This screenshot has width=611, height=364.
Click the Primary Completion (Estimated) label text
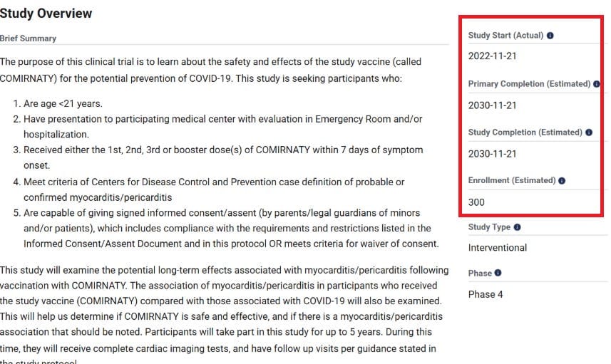tap(529, 84)
